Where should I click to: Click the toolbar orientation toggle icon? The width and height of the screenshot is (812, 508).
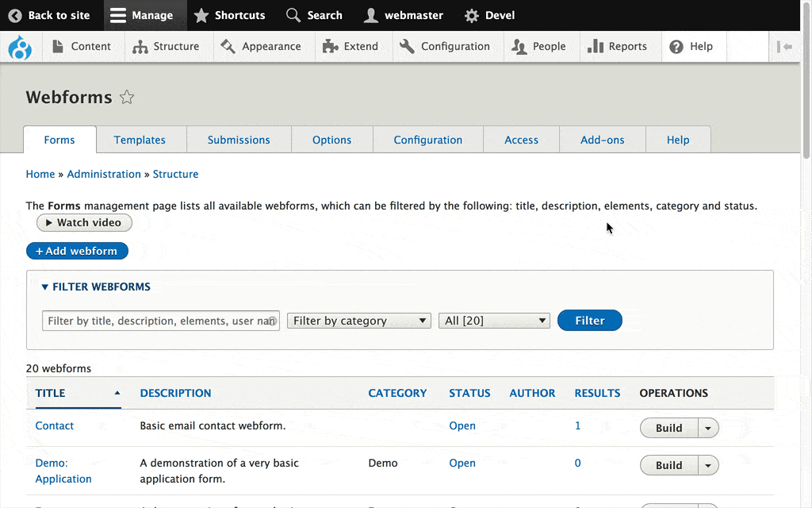tap(784, 47)
